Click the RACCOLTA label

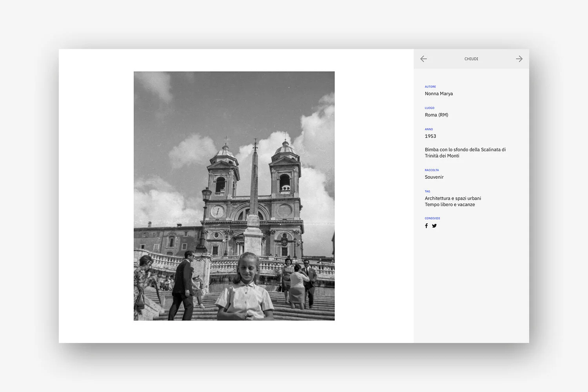click(432, 170)
